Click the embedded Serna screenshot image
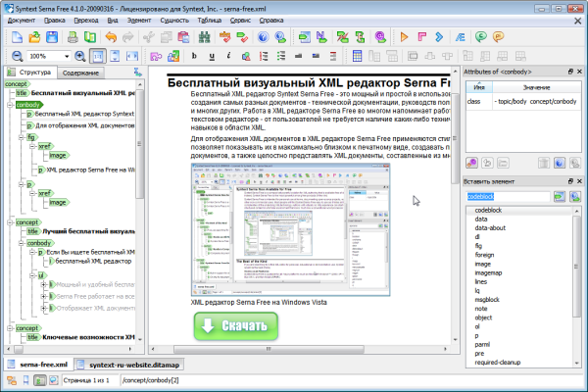 [291, 229]
